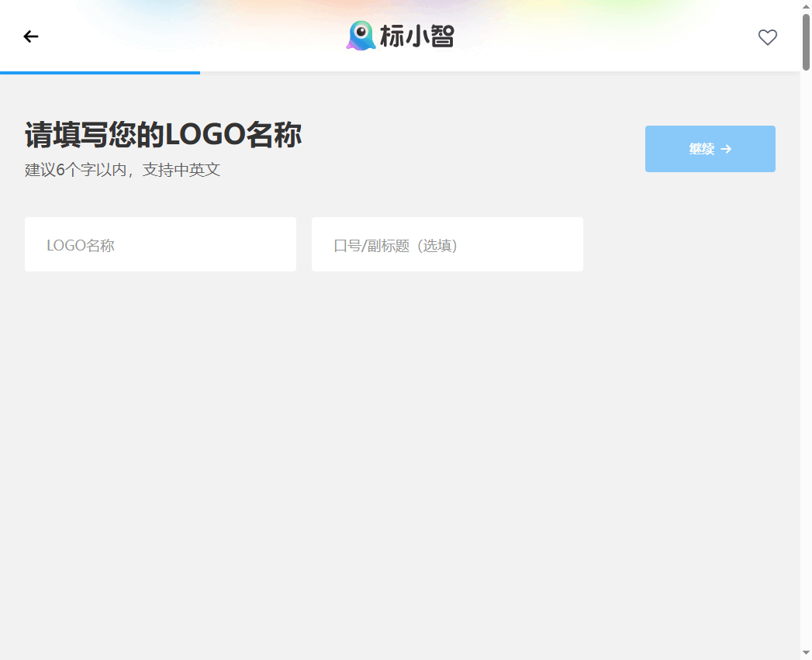Click the scrollbar up arrow

(x=806, y=6)
